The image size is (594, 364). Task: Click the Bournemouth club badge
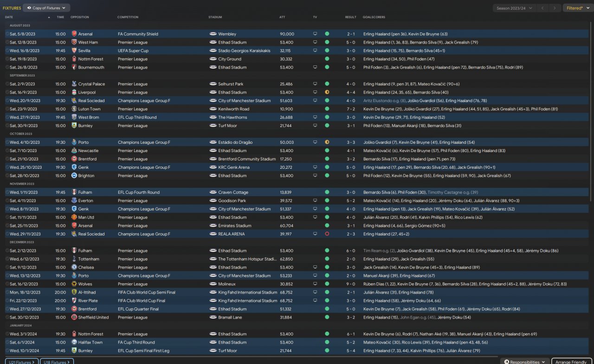74,67
